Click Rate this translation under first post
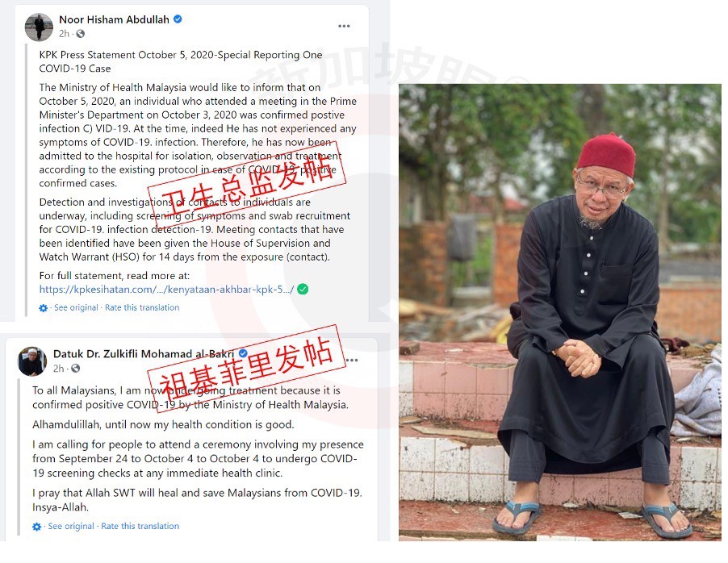Viewport: 728px width, 563px height. 142,307
